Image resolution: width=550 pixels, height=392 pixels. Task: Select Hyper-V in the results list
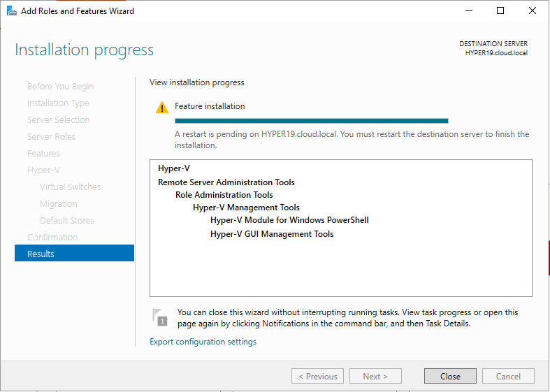click(x=174, y=168)
